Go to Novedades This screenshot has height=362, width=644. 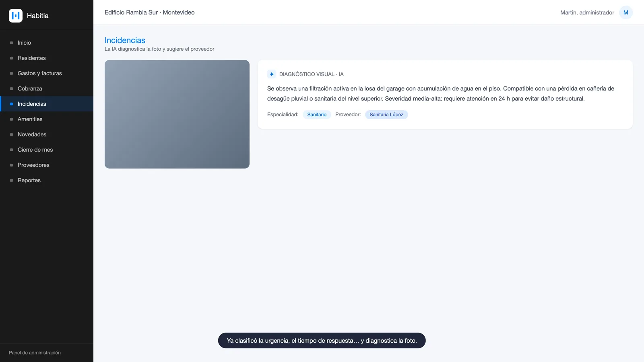coord(47,134)
